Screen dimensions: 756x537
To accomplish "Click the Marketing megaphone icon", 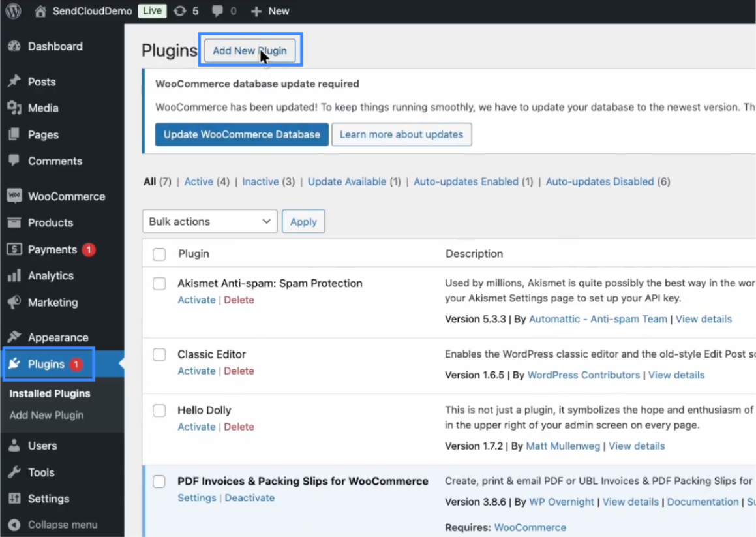I will click(14, 302).
